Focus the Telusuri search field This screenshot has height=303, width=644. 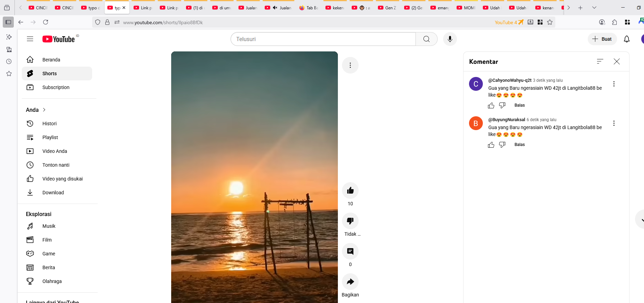[x=323, y=39]
